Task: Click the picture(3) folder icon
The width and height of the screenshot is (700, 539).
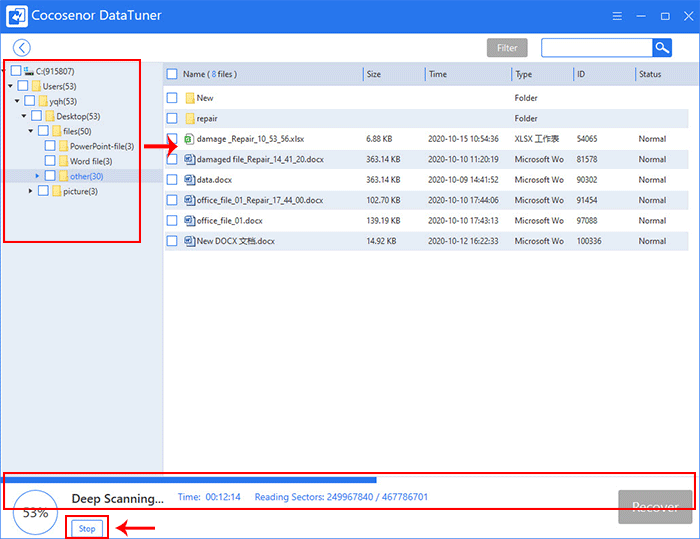Action: coord(57,191)
